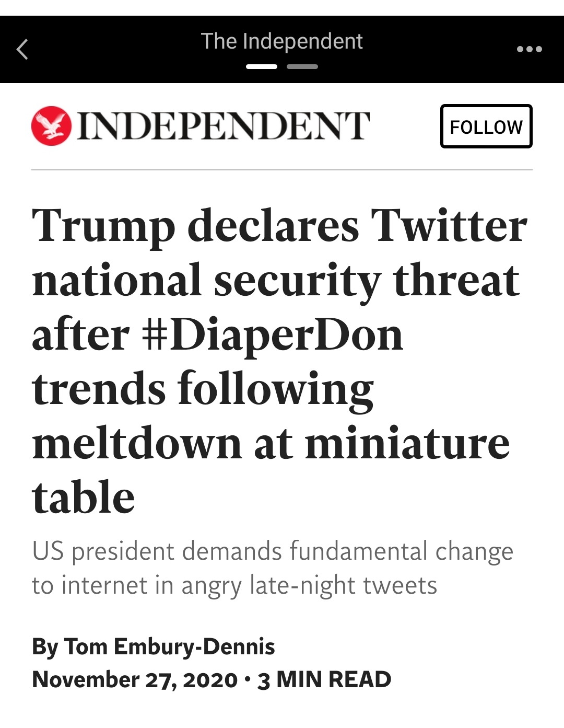Click "By" before the author name
This screenshot has height=728, width=564.
point(45,646)
